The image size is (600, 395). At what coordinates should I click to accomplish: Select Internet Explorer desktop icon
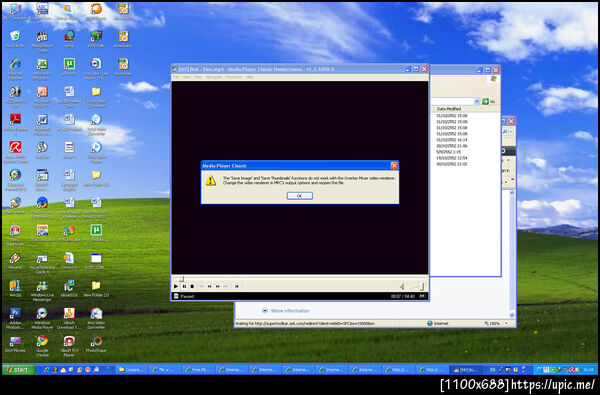[15, 69]
